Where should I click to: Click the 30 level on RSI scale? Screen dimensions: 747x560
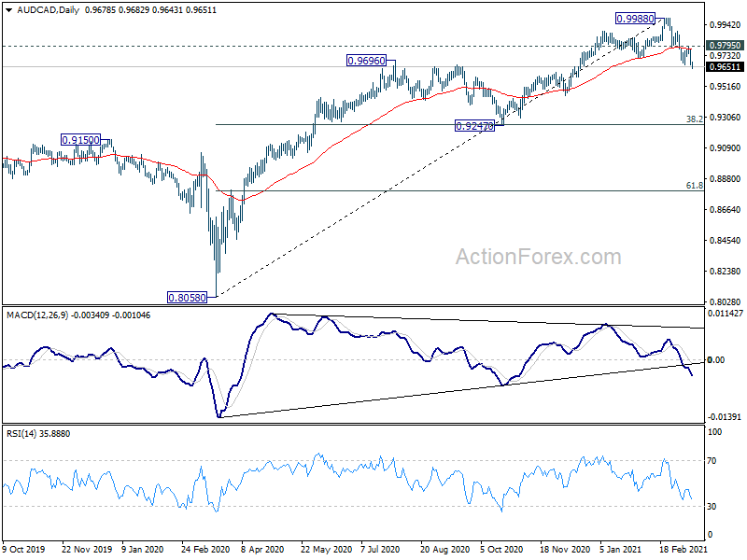[x=712, y=507]
